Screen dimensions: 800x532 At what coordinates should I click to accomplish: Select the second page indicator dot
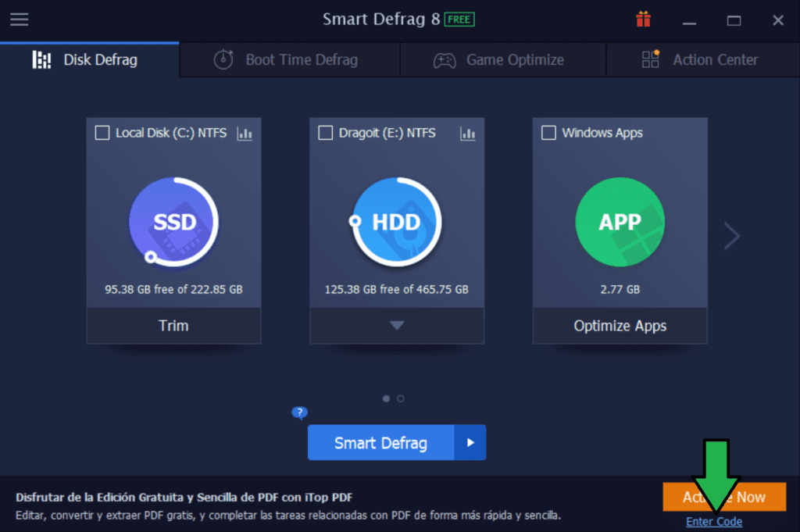click(x=401, y=399)
